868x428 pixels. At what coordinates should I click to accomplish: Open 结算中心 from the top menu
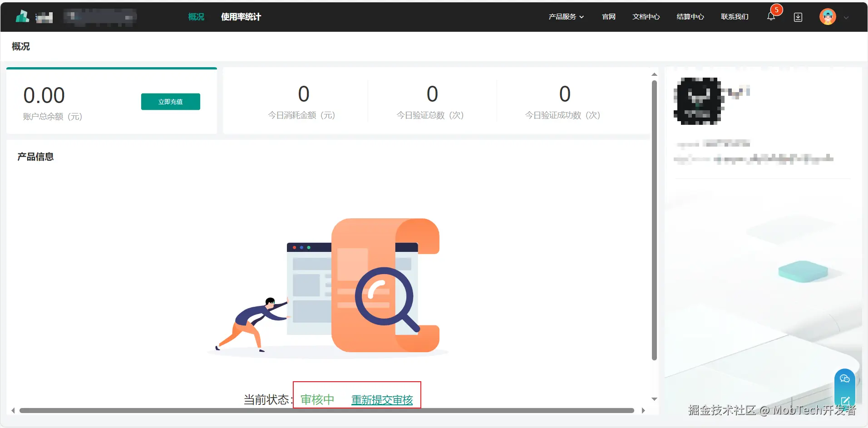690,17
